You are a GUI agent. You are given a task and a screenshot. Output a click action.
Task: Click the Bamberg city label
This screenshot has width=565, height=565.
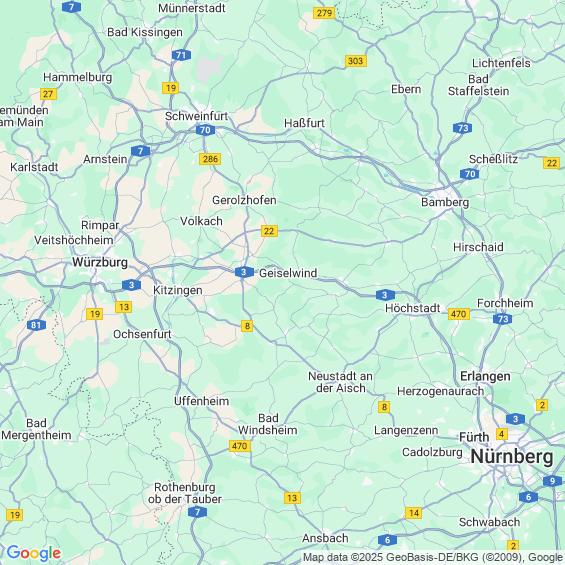(445, 202)
